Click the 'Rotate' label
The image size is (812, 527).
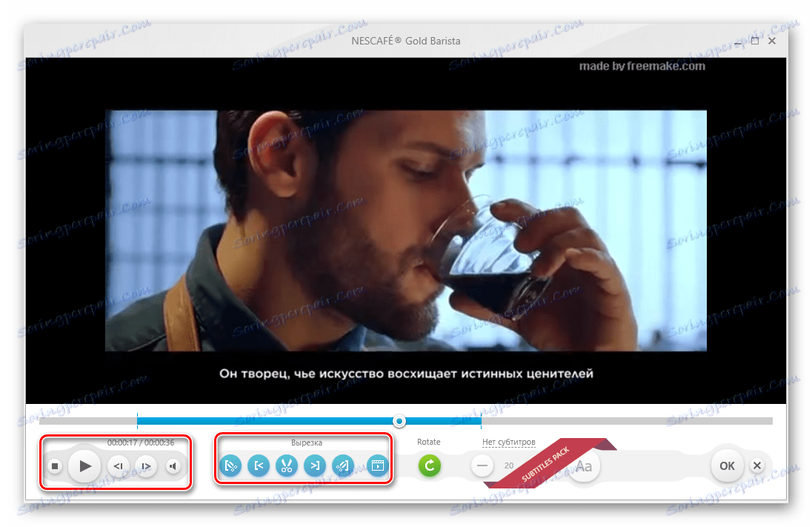pyautogui.click(x=429, y=442)
